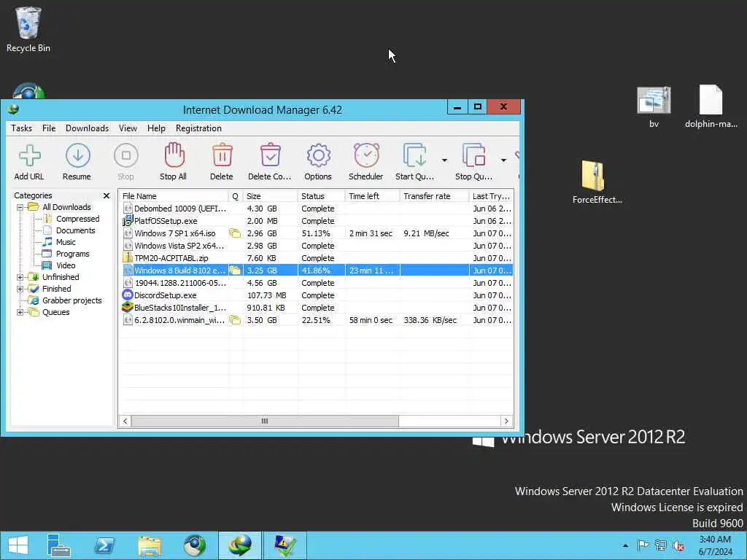Select Debombed 10009 (UEFI download row
747x560 pixels.
click(317, 209)
